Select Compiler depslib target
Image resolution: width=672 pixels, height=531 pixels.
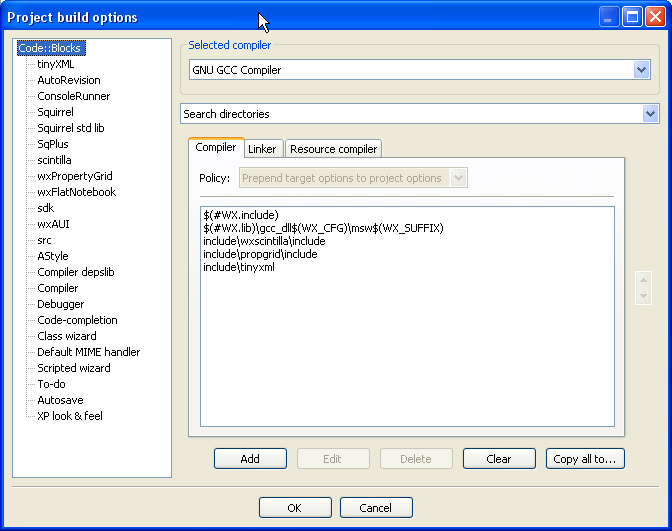coord(75,272)
